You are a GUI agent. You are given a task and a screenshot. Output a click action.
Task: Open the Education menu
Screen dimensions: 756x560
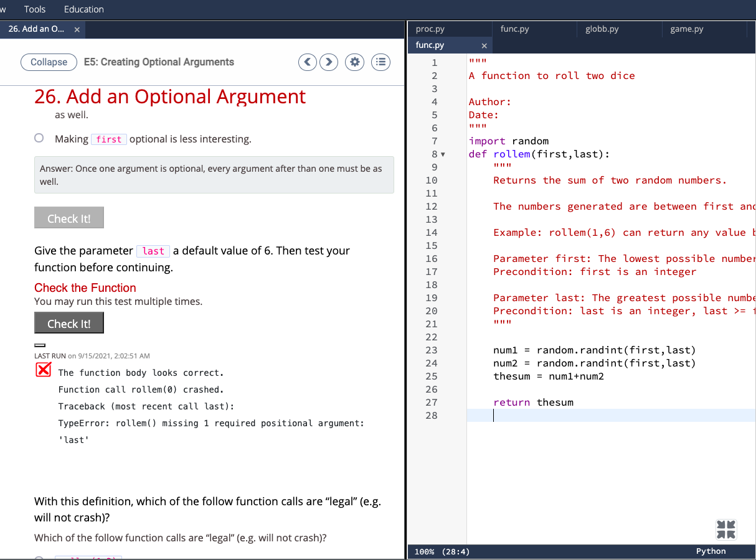(x=83, y=9)
